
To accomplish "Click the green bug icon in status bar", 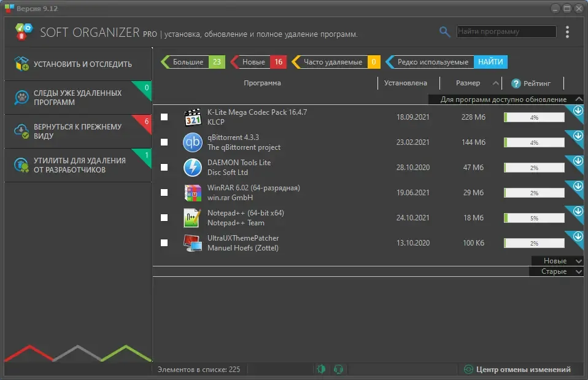I will coord(321,369).
